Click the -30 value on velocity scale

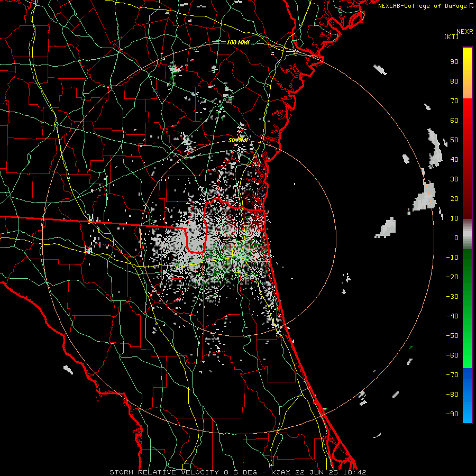pos(452,297)
